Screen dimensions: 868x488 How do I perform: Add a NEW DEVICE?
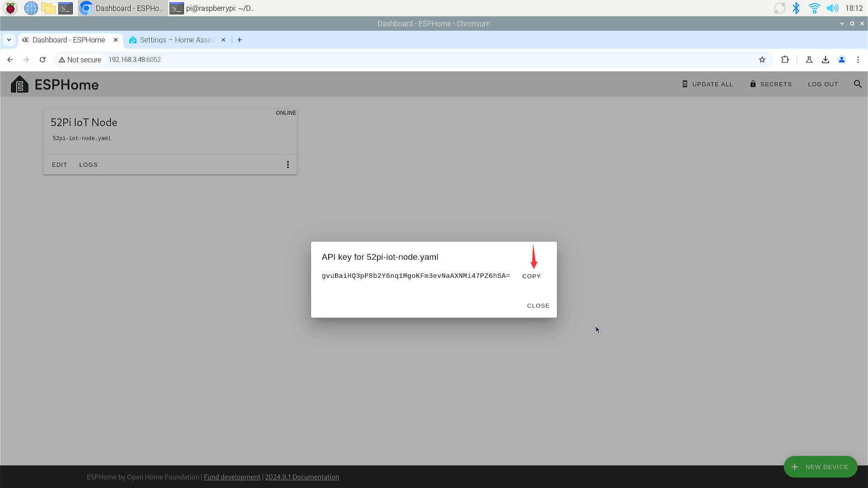tap(821, 467)
